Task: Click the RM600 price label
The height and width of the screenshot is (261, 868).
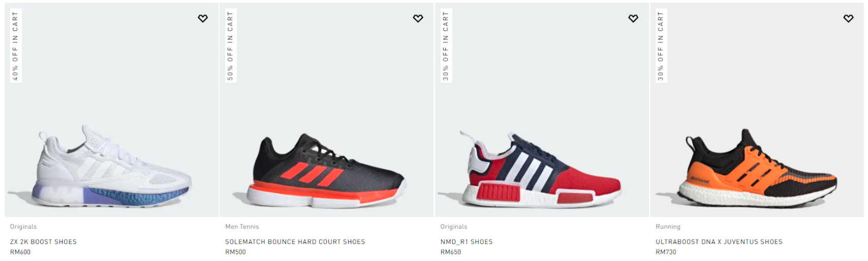Action: [20, 252]
